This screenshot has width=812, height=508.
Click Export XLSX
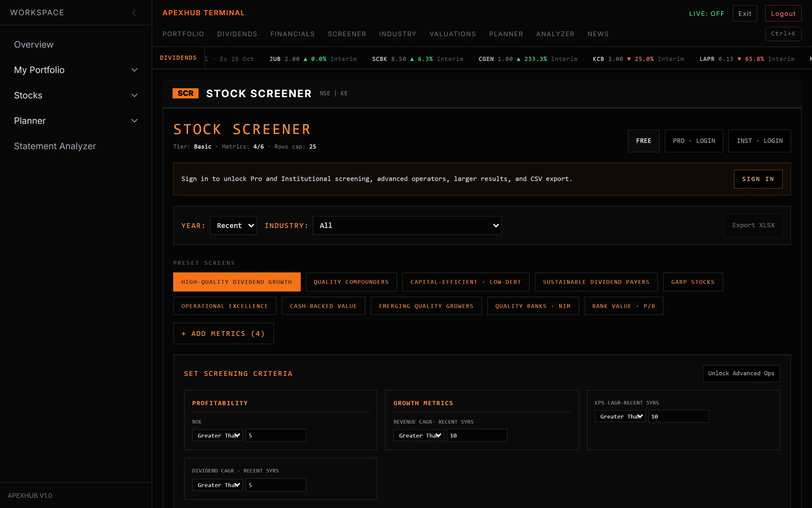(753, 225)
